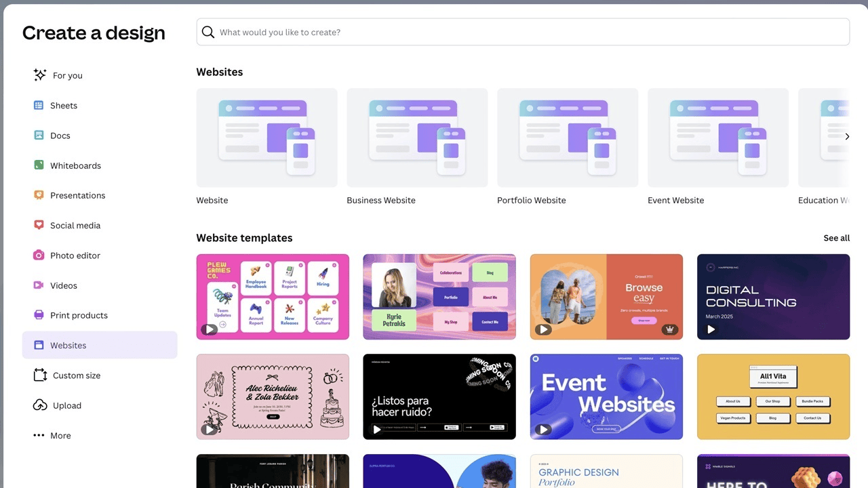Click the search field to create
The height and width of the screenshot is (488, 868).
(x=522, y=32)
